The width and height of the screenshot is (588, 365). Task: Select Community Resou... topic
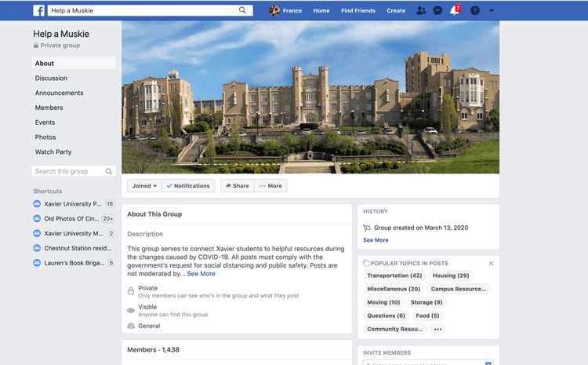[395, 329]
